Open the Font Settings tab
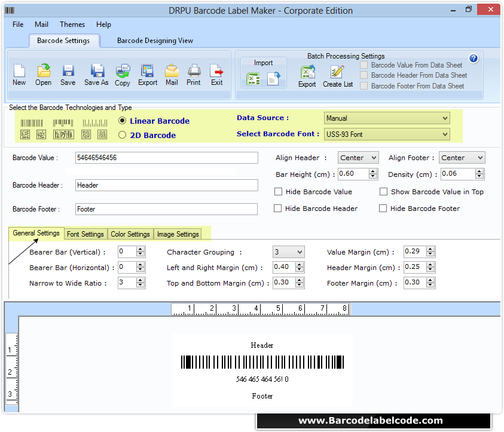 point(85,234)
